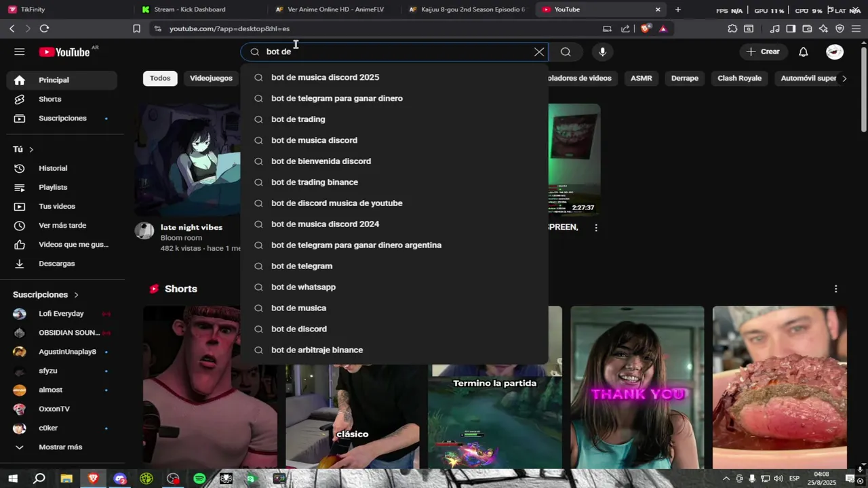Select the Todos filter chip

[x=160, y=78]
